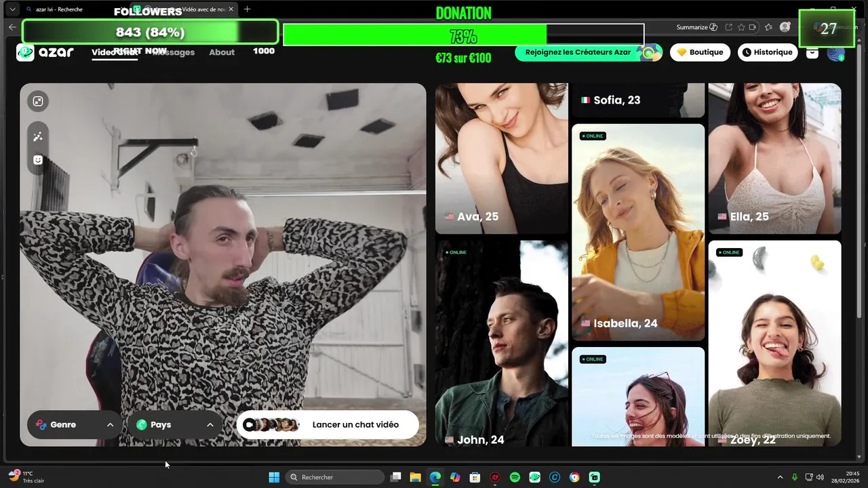Image resolution: width=868 pixels, height=488 pixels.
Task: Open Sofia, 23 profile card
Action: coord(638,100)
